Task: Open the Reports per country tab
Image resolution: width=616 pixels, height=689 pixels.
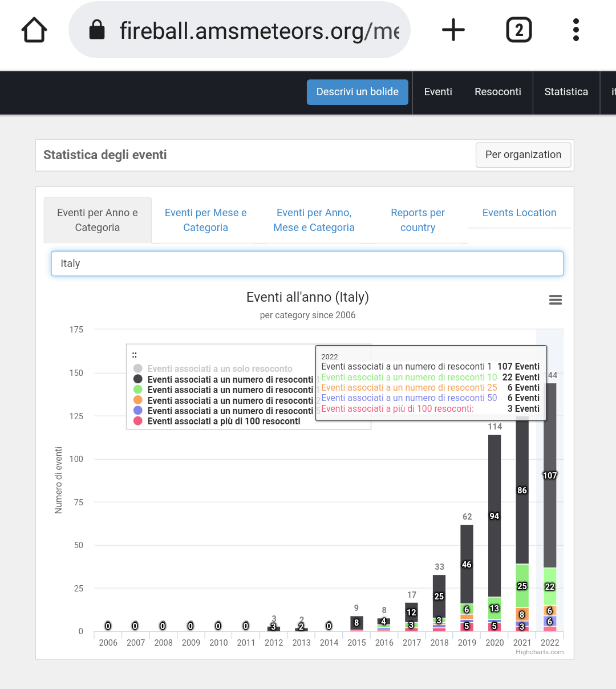Action: (x=418, y=220)
